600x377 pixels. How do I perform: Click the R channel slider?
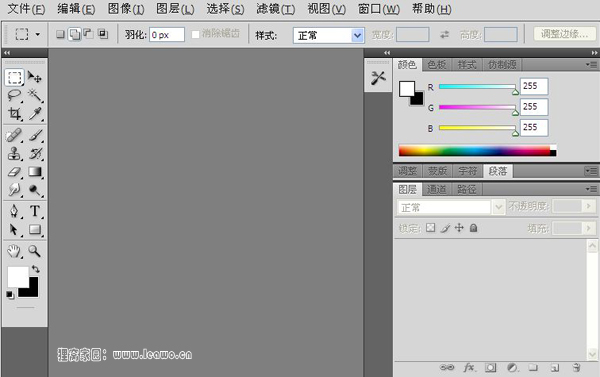[x=478, y=87]
